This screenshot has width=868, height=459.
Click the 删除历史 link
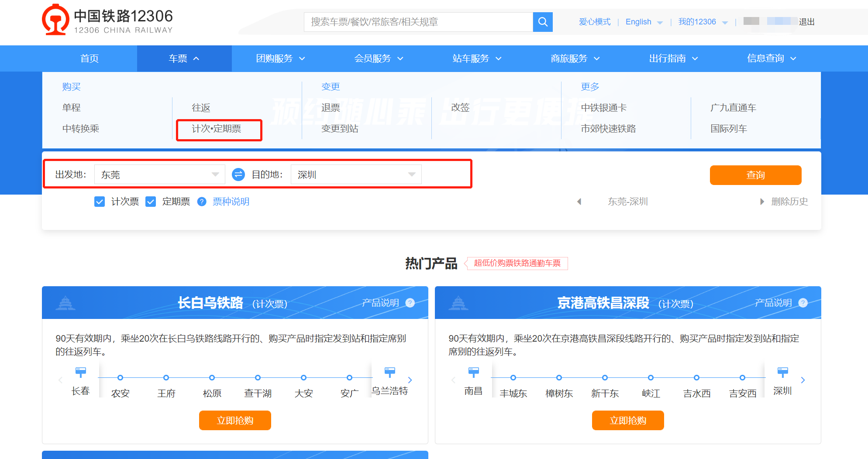790,202
